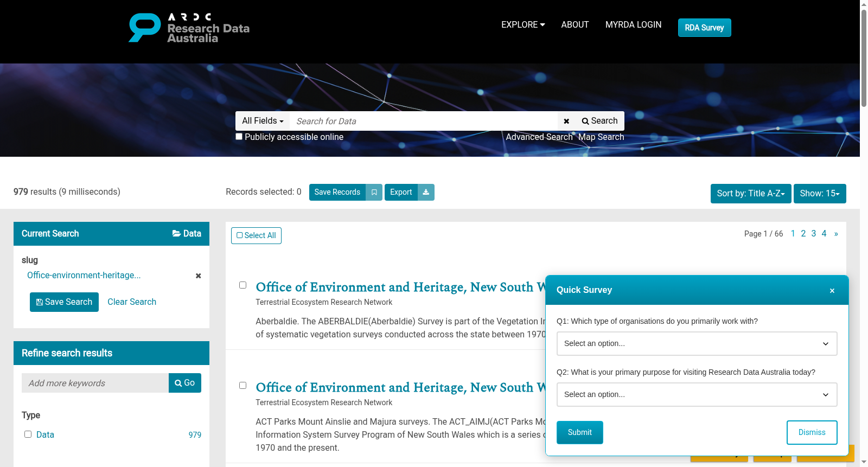Click the RDA Survey button
Image resolution: width=868 pixels, height=467 pixels.
coord(705,28)
